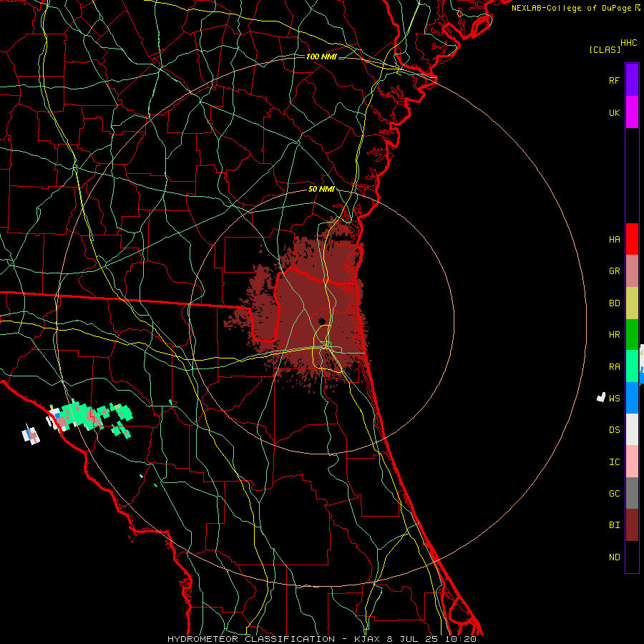
Task: Click the Hydrometeor Classification KJAX title text
Action: pyautogui.click(x=321, y=639)
